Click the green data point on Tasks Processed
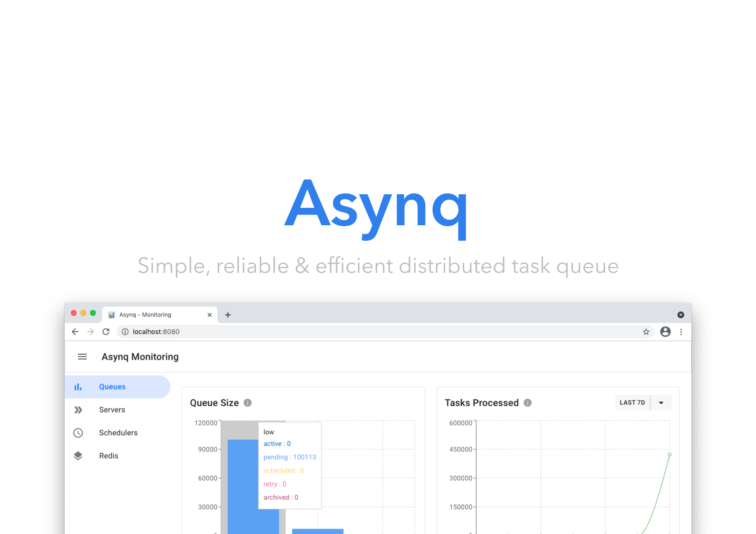 click(670, 455)
